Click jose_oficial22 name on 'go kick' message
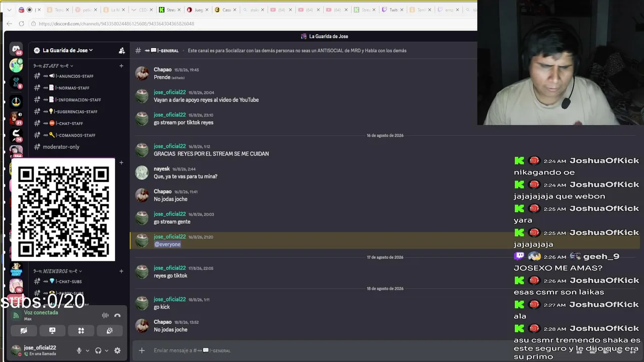Screen dimensions: 644x362 click(170, 300)
